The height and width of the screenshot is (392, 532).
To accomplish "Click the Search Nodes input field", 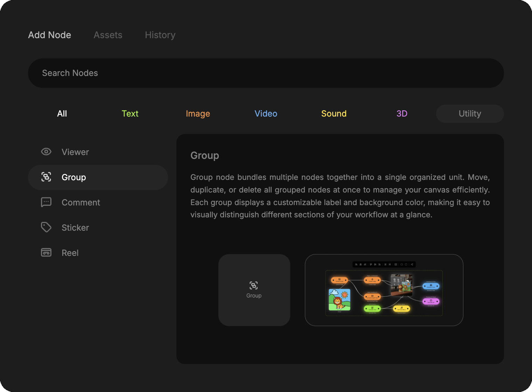I will (x=266, y=73).
